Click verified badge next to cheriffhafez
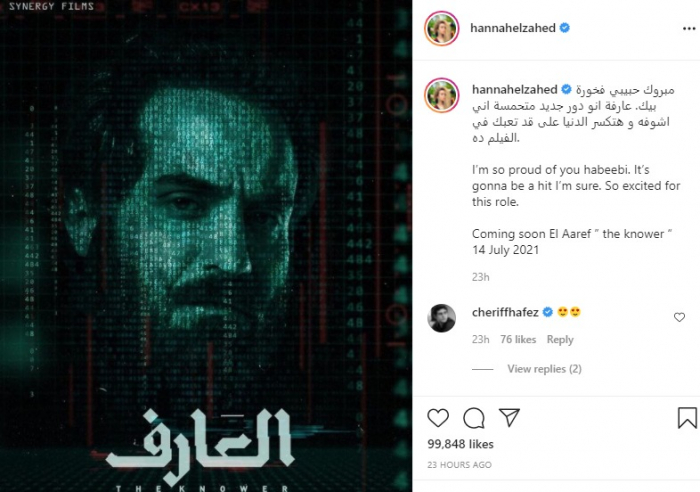 click(x=547, y=312)
